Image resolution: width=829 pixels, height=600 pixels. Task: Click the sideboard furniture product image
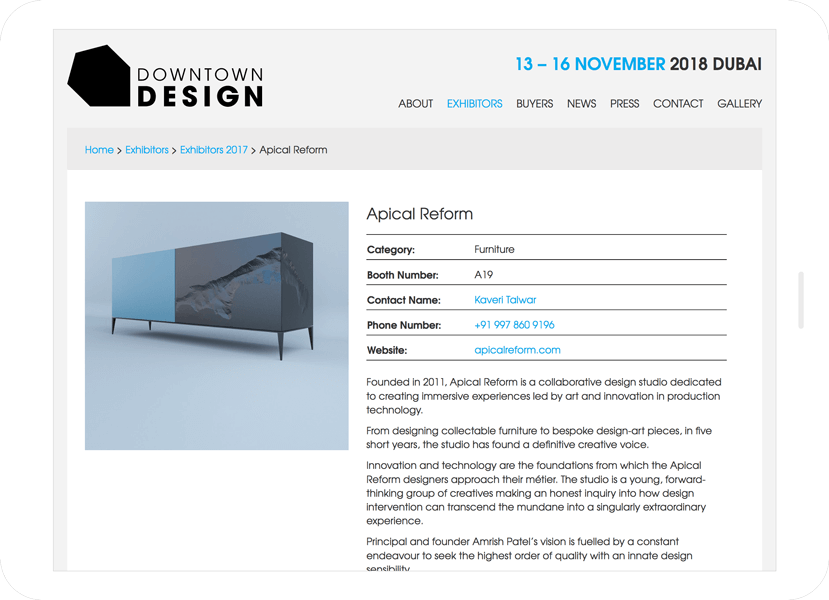pyautogui.click(x=217, y=326)
